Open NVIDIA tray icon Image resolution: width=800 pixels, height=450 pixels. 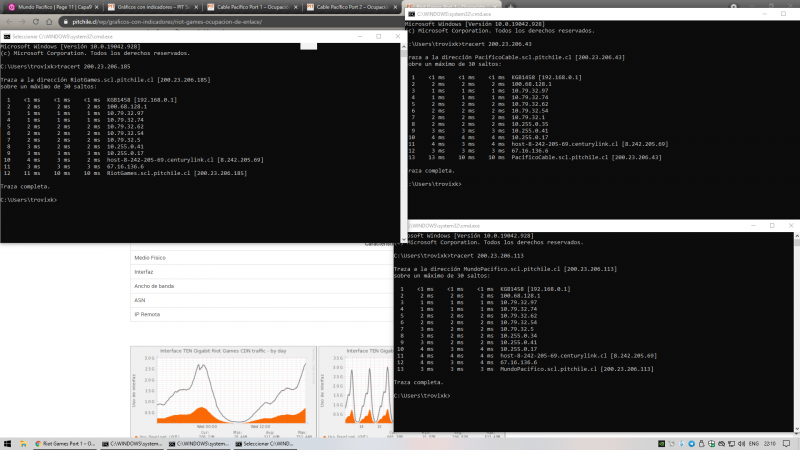pyautogui.click(x=661, y=444)
